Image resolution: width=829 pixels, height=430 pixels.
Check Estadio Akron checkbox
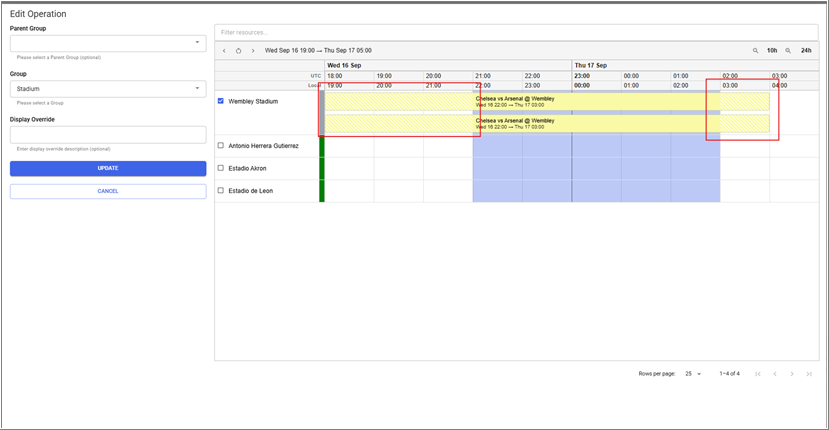[220, 168]
